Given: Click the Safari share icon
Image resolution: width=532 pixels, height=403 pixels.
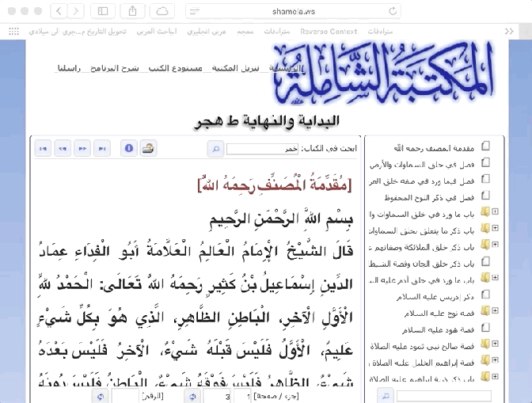Looking at the screenshot, I should pyautogui.click(x=132, y=11).
